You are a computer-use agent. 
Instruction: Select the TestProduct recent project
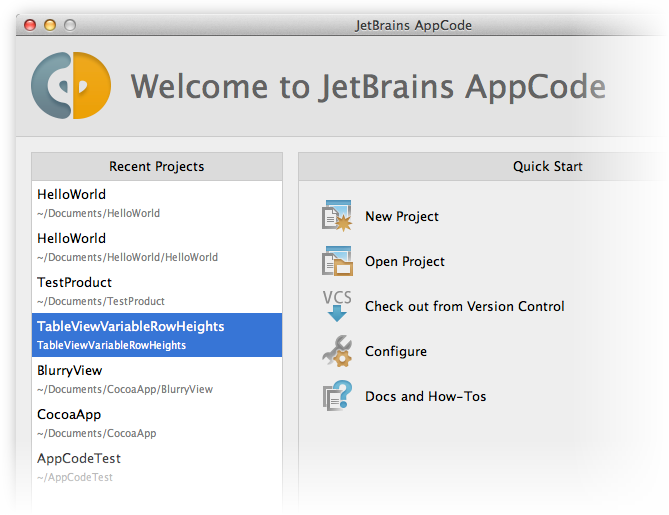157,291
